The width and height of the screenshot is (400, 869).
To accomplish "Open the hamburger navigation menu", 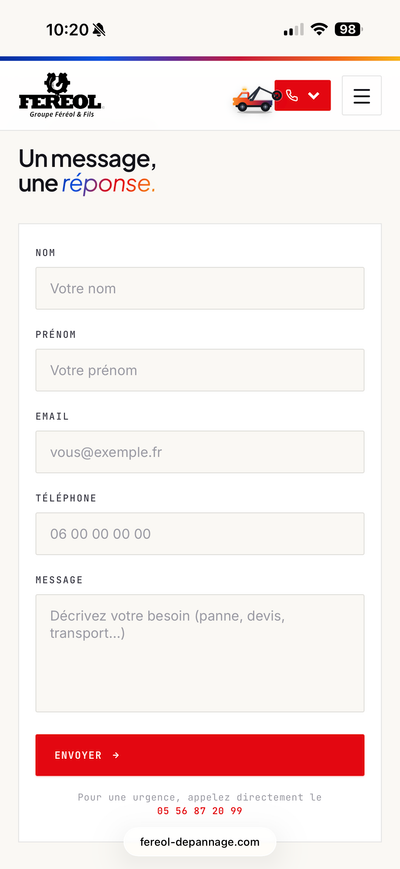I will click(362, 95).
